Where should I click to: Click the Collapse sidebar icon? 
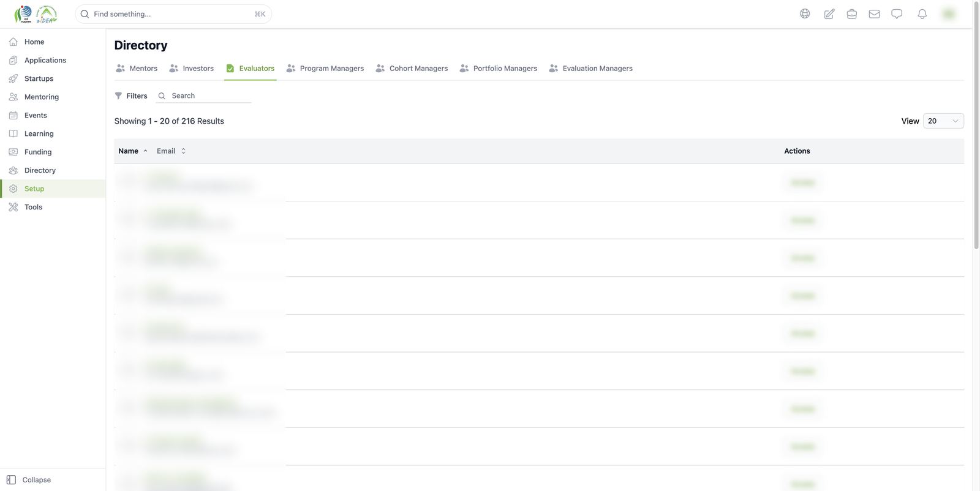click(x=11, y=480)
